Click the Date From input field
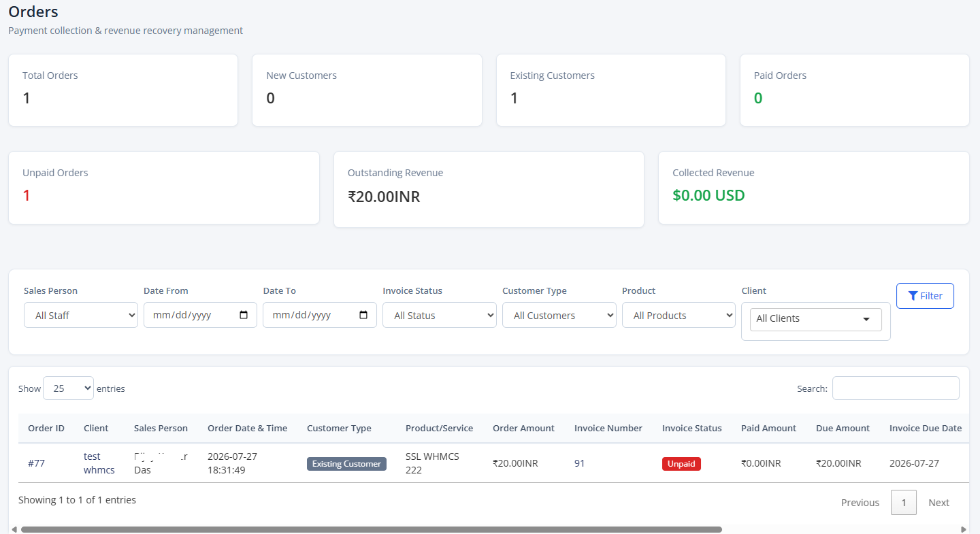Viewport: 980px width, 534px height. pos(200,315)
